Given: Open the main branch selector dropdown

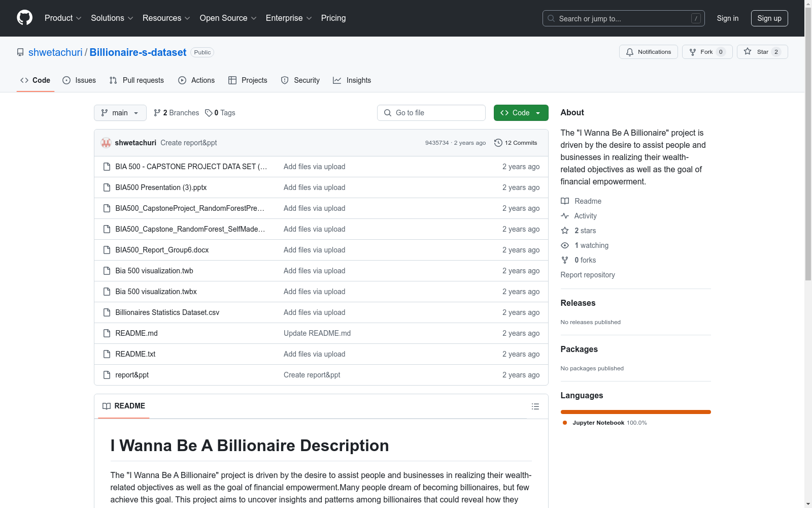Looking at the screenshot, I should (120, 113).
